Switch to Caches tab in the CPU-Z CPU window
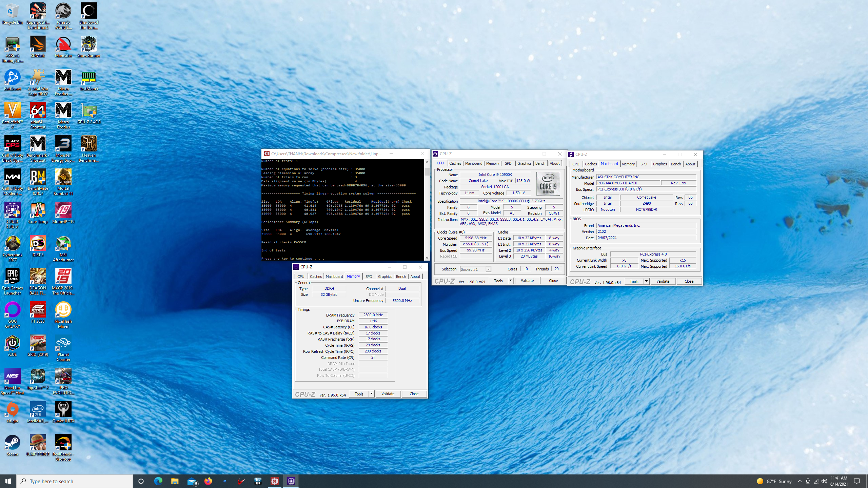This screenshot has width=868, height=488. (x=455, y=163)
